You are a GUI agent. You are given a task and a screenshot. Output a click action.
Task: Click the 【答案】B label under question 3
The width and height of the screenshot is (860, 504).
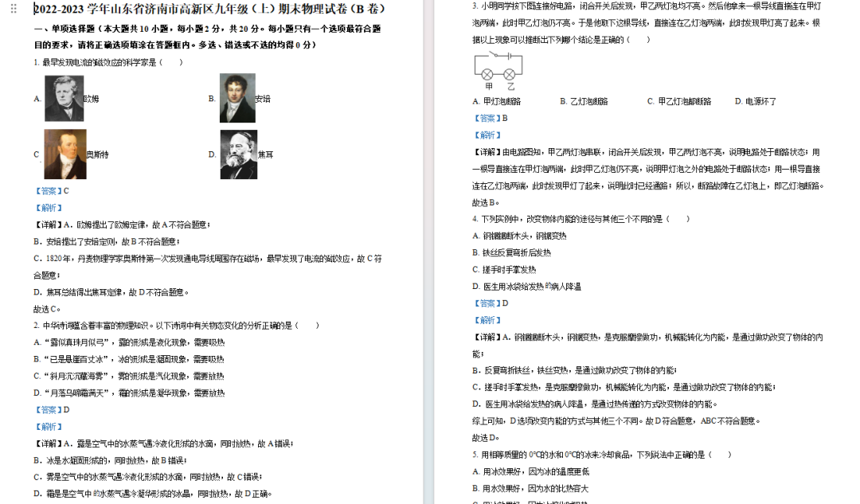point(490,118)
